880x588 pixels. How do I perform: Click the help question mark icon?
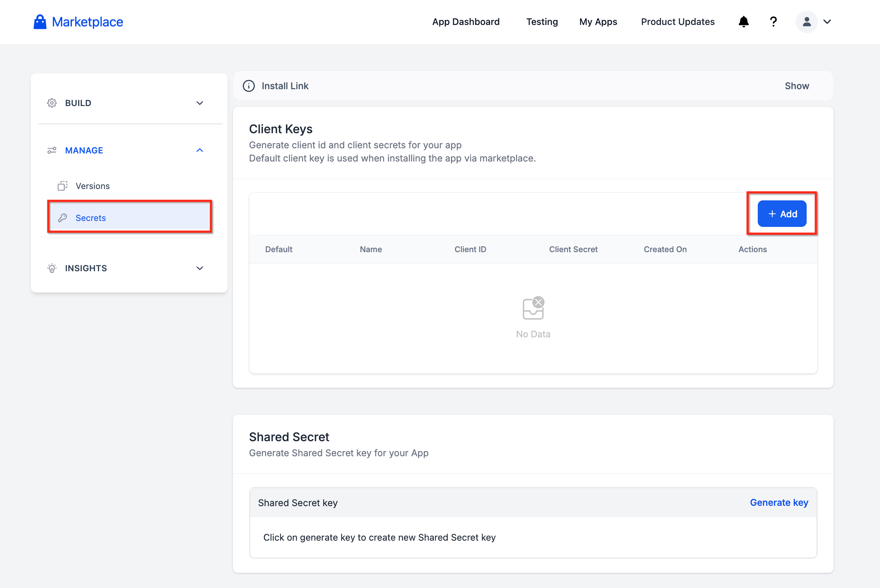click(x=773, y=22)
